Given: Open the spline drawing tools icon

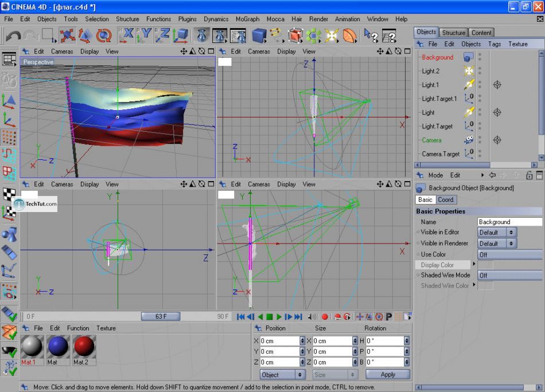Looking at the screenshot, I should click(277, 36).
